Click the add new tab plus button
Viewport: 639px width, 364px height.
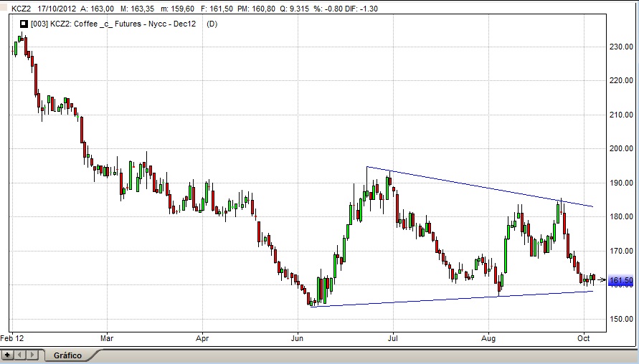8,355
